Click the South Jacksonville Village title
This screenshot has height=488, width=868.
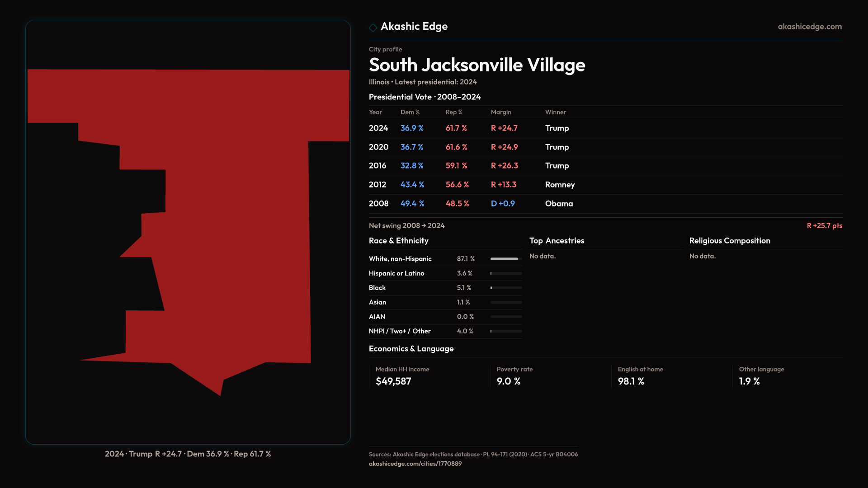pyautogui.click(x=477, y=65)
